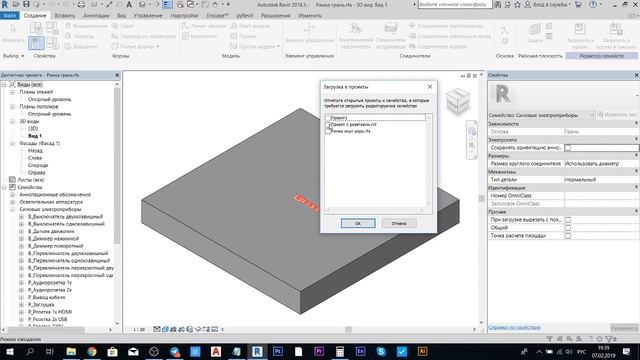Click the Text 'A' tool in quick access toolbar
This screenshot has height=360, width=640.
(x=129, y=4)
